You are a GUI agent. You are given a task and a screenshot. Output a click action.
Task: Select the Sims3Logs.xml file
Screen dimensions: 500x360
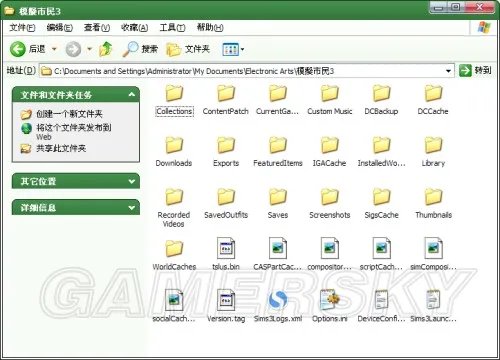(x=278, y=306)
